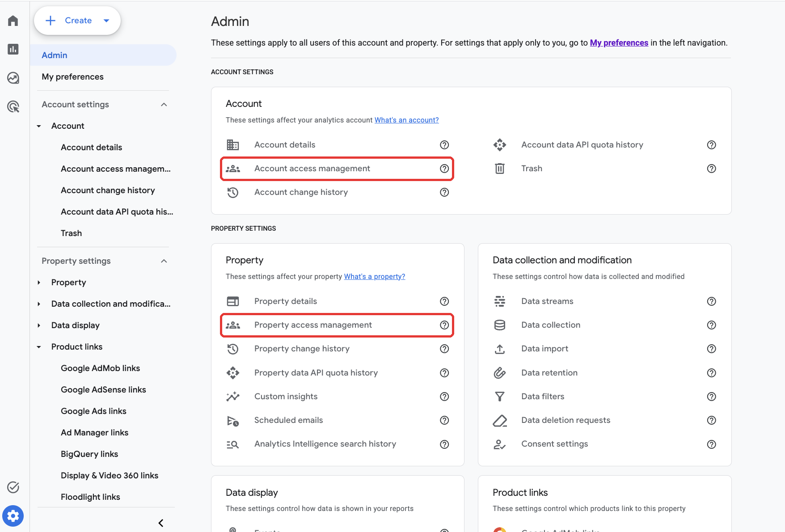Expand the Property tree node arrow
This screenshot has width=785, height=532.
(x=39, y=283)
